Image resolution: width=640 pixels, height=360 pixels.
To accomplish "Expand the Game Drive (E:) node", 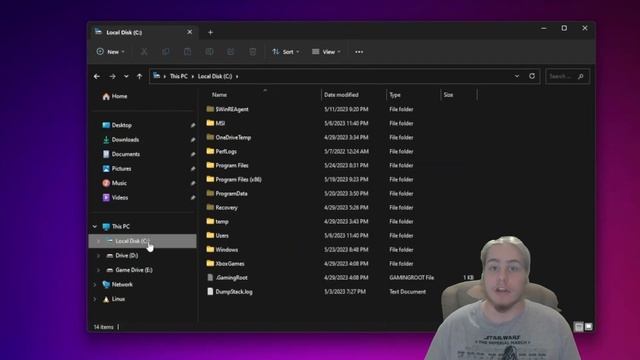I will (98, 270).
